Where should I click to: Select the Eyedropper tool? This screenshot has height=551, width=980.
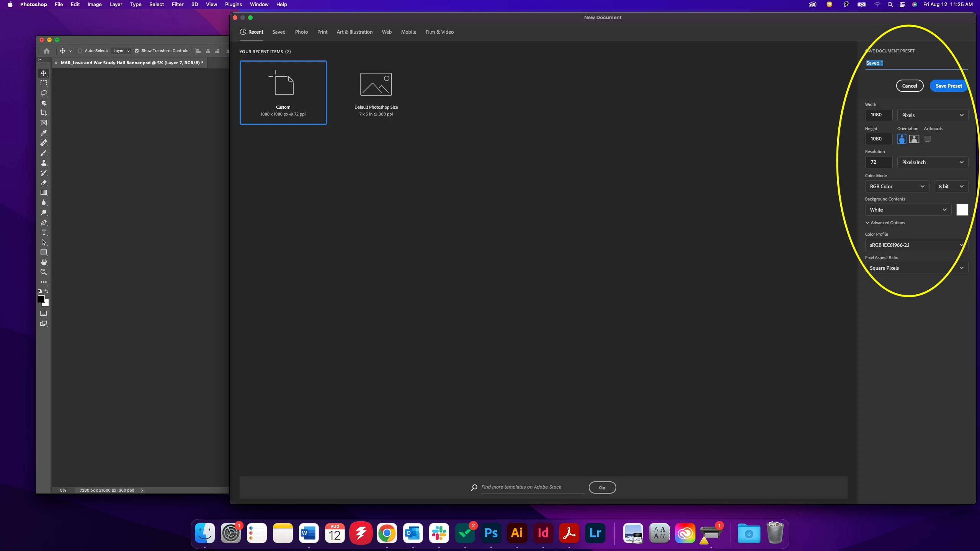tap(44, 133)
